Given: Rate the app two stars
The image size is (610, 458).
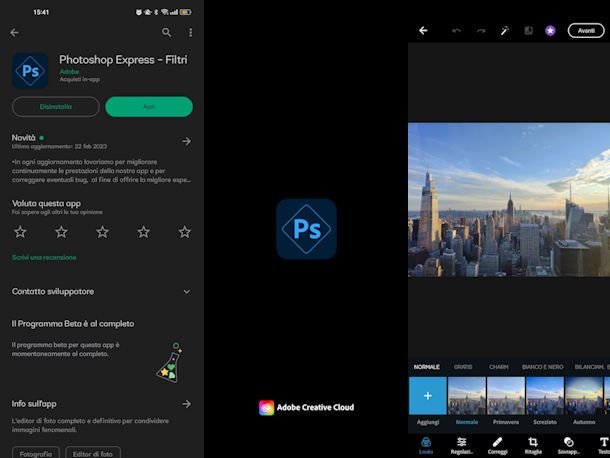Looking at the screenshot, I should (x=61, y=232).
